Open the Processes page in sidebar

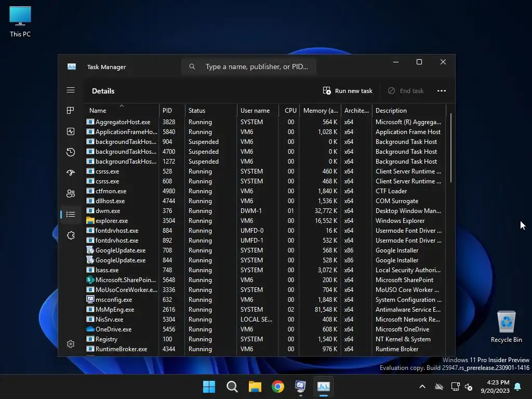coord(71,111)
